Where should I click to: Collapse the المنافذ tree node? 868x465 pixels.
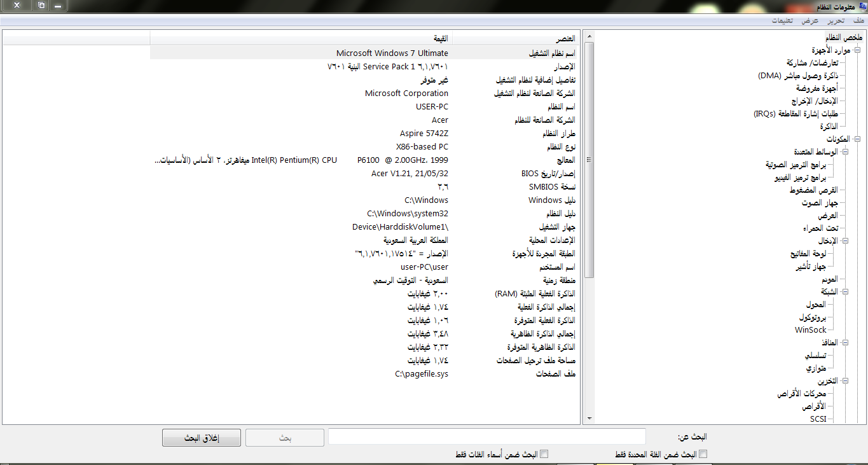tap(844, 342)
